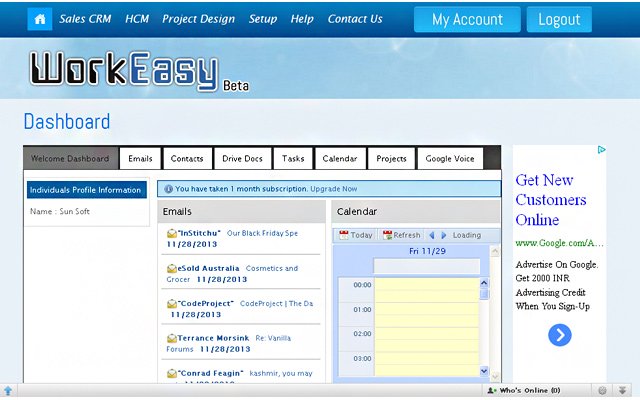Select the Welcome Dashboard tab
640x400 pixels.
70,158
